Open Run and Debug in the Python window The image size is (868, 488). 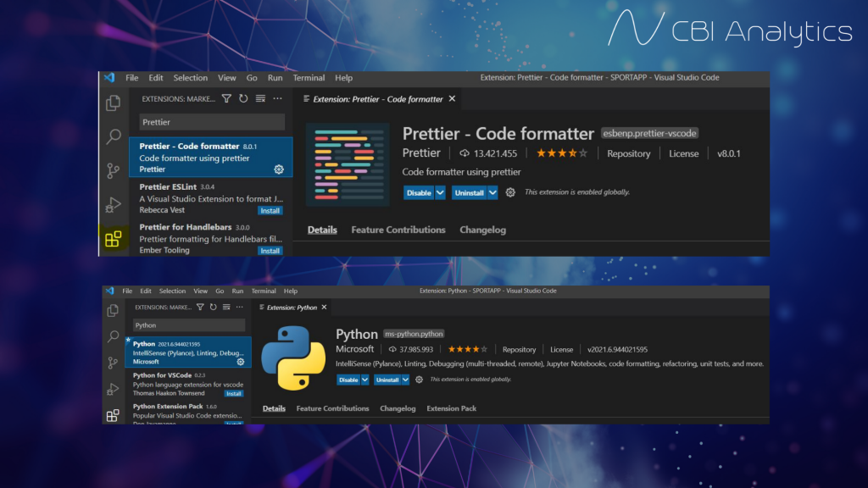coord(113,389)
